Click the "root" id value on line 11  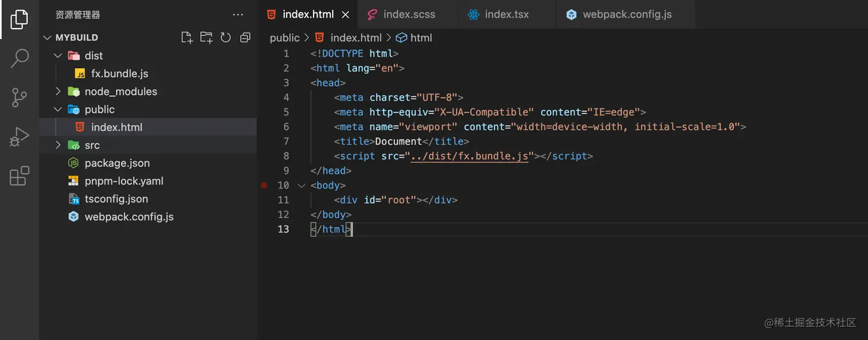tap(397, 200)
